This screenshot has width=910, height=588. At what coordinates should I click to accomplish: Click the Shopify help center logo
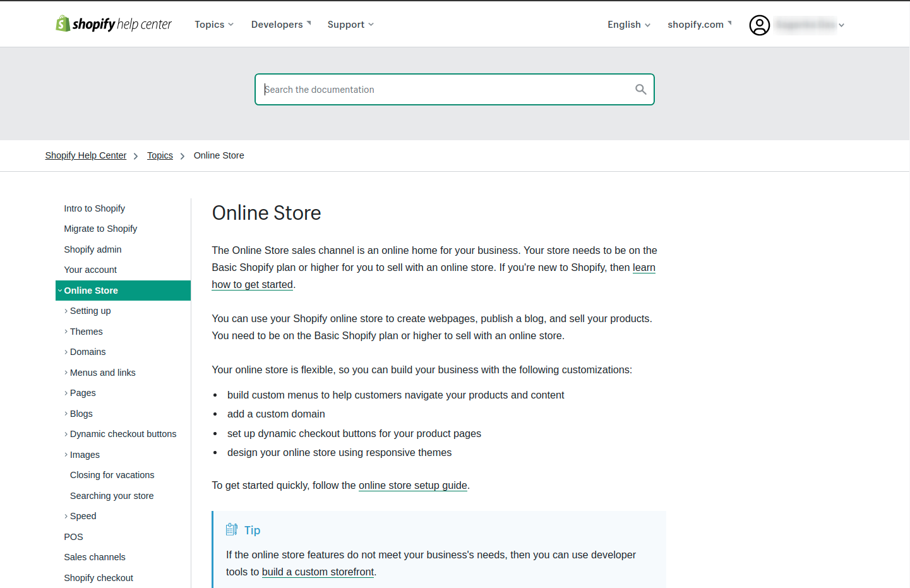click(x=114, y=24)
